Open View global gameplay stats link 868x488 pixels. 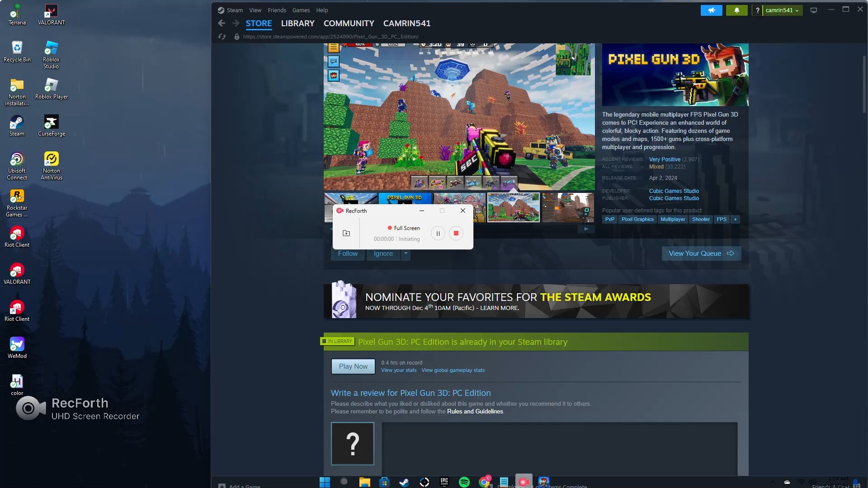453,370
